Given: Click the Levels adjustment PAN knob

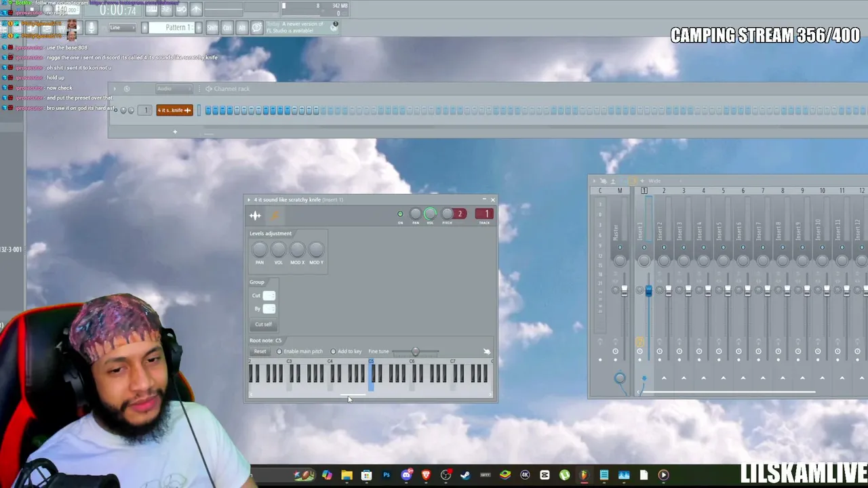Looking at the screenshot, I should pyautogui.click(x=260, y=251).
